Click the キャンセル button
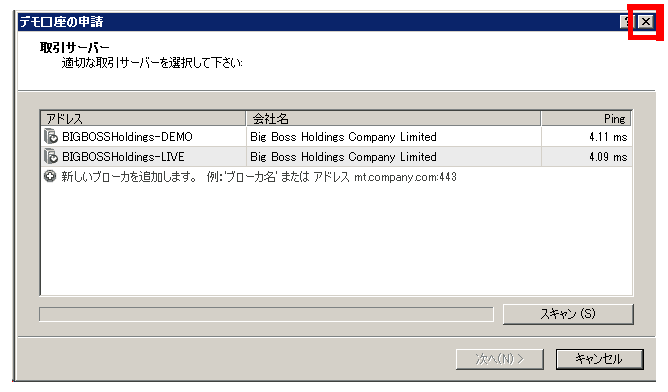This screenshot has height=392, width=668. [x=599, y=359]
